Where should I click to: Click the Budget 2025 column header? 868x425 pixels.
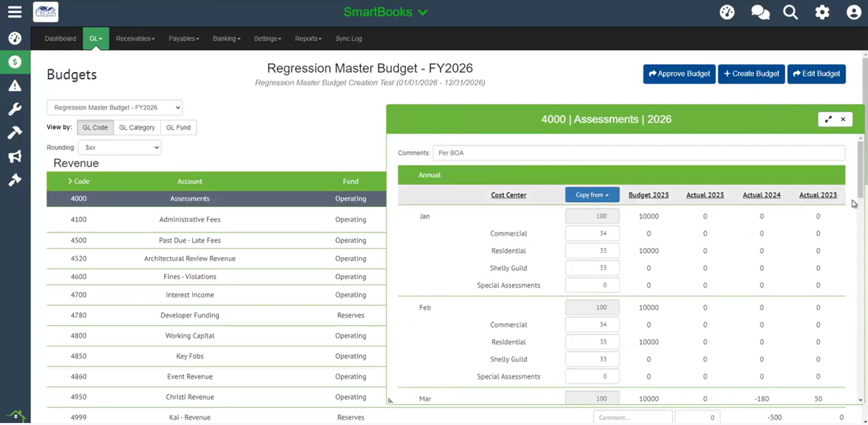point(649,195)
